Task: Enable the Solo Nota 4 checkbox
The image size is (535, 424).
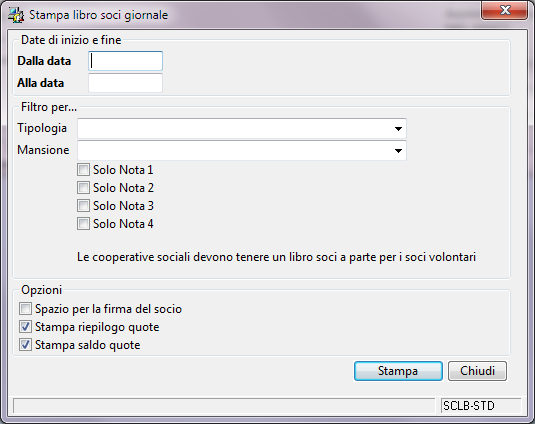Action: click(83, 224)
